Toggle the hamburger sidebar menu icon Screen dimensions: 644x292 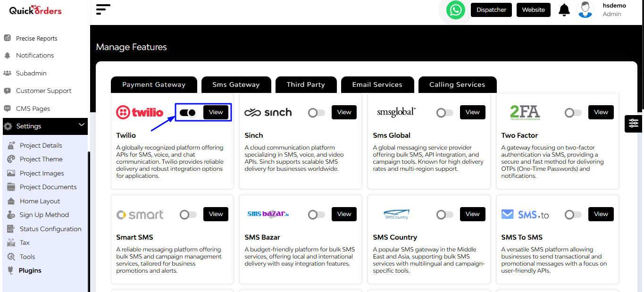[x=103, y=9]
